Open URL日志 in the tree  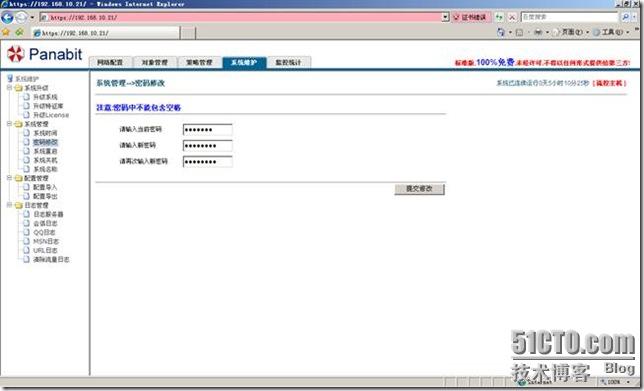(45, 251)
